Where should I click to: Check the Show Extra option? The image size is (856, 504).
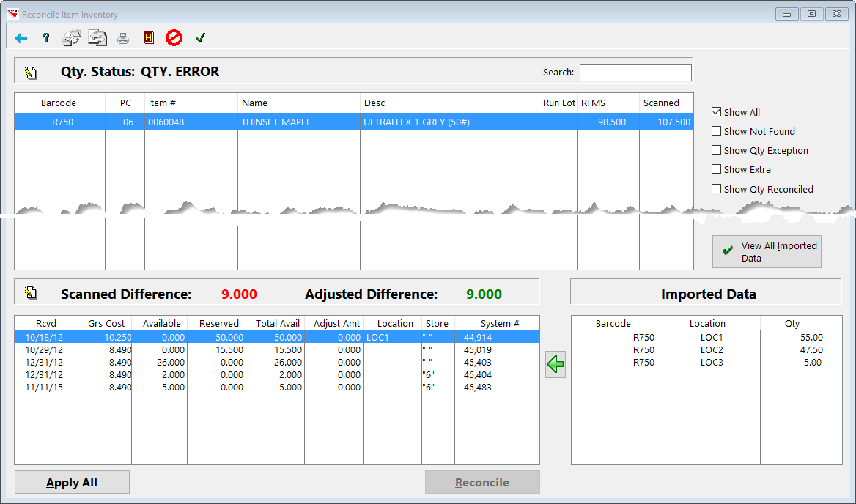pyautogui.click(x=717, y=169)
